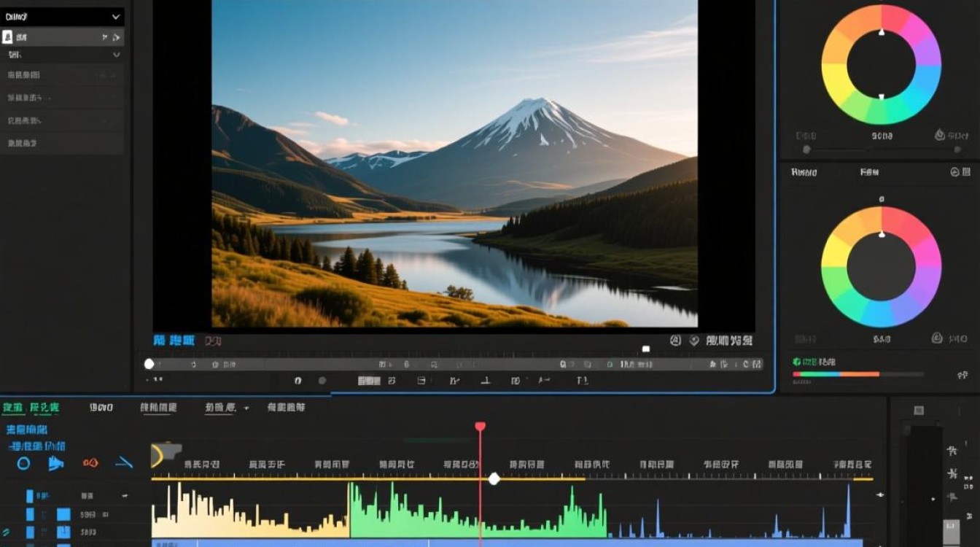Open the dropdown arrow beside the fourth timeline tab
The height and width of the screenshot is (547, 980).
[x=246, y=408]
